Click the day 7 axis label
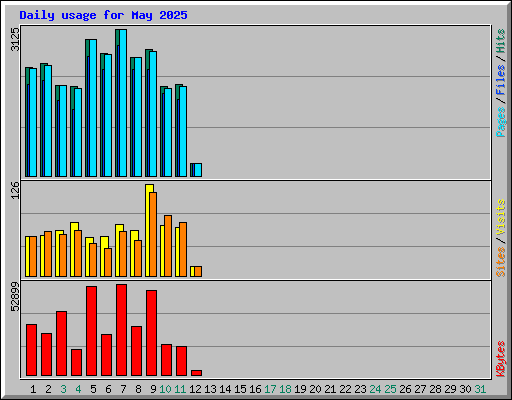This screenshot has height=400, width=512. (x=123, y=389)
